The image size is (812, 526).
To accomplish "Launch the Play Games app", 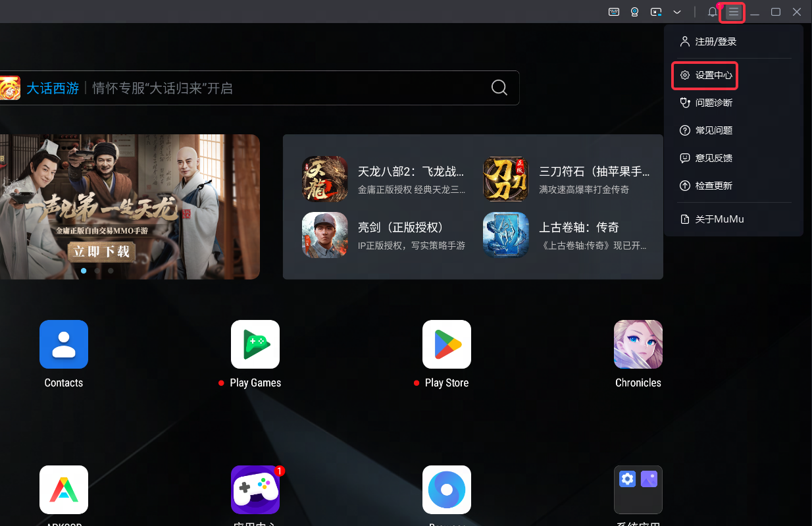I will click(x=255, y=344).
